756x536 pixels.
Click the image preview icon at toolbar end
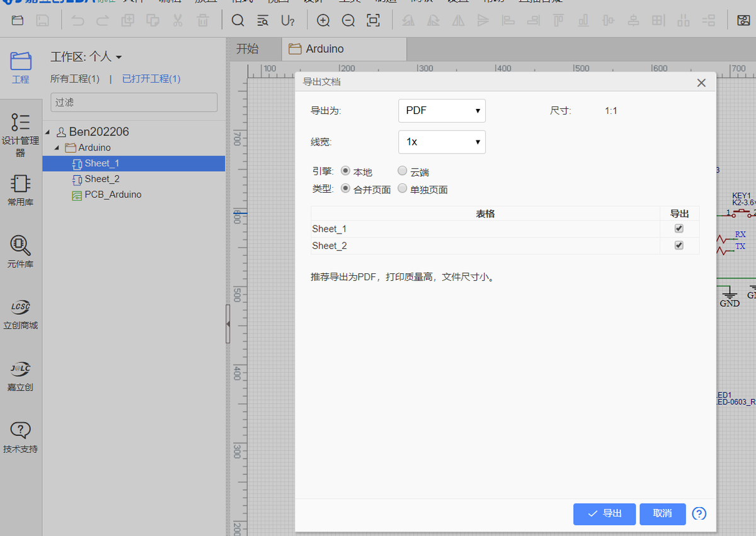[743, 21]
